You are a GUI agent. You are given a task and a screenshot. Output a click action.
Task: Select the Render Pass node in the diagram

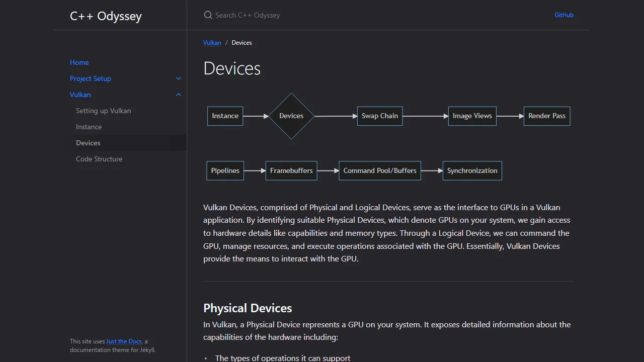pos(546,116)
